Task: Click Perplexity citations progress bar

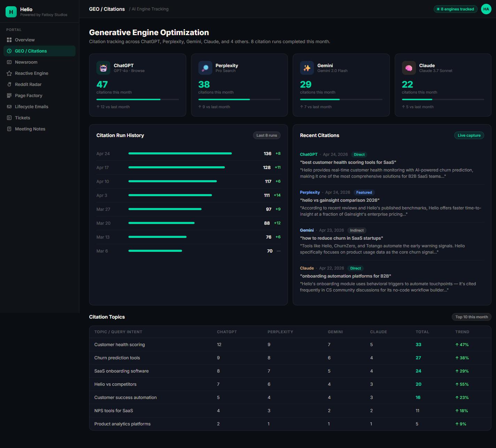Action: pyautogui.click(x=239, y=99)
